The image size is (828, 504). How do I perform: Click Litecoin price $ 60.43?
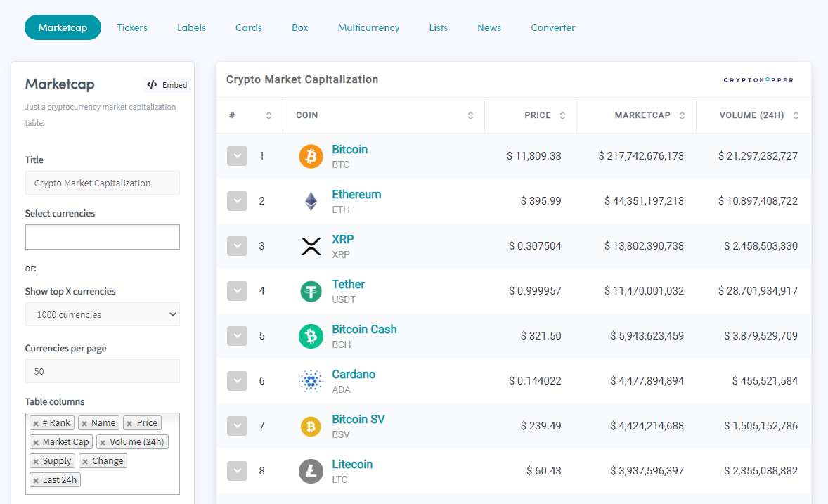[544, 471]
